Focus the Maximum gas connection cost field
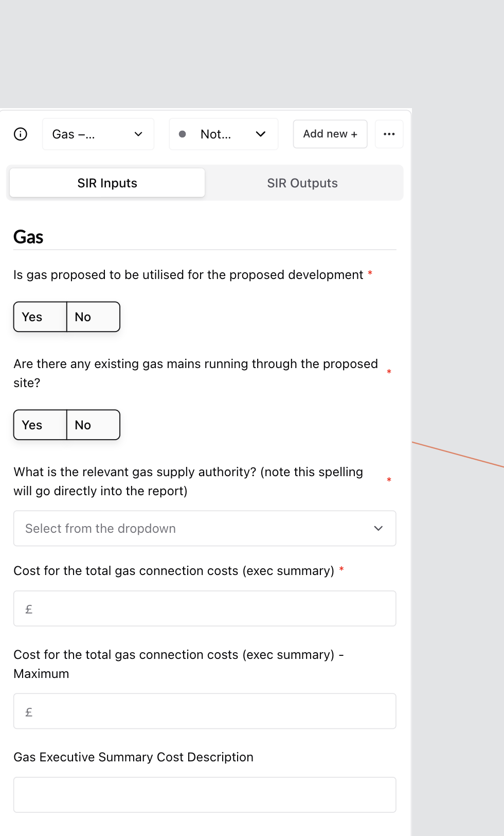Screen dimensions: 504x836 (205, 711)
